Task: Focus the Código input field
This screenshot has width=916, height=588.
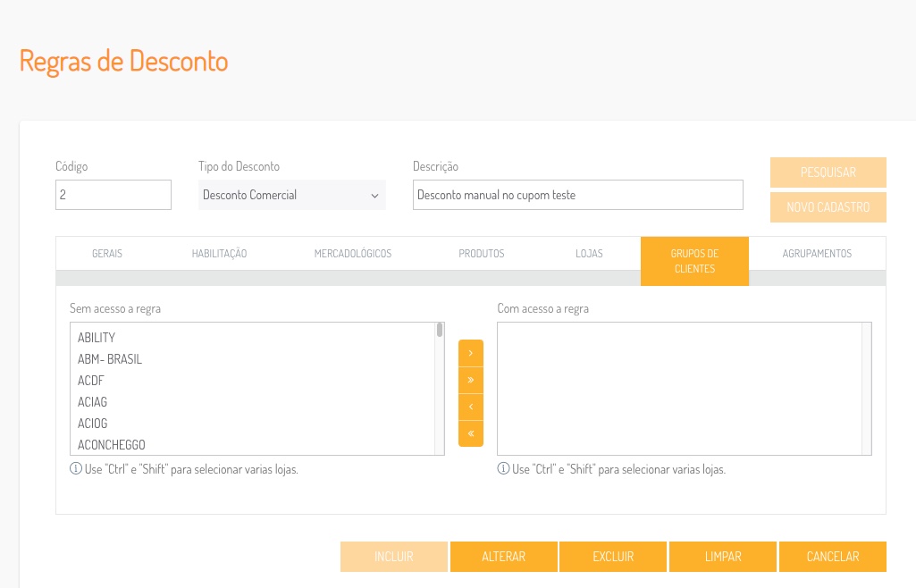Action: coord(113,195)
